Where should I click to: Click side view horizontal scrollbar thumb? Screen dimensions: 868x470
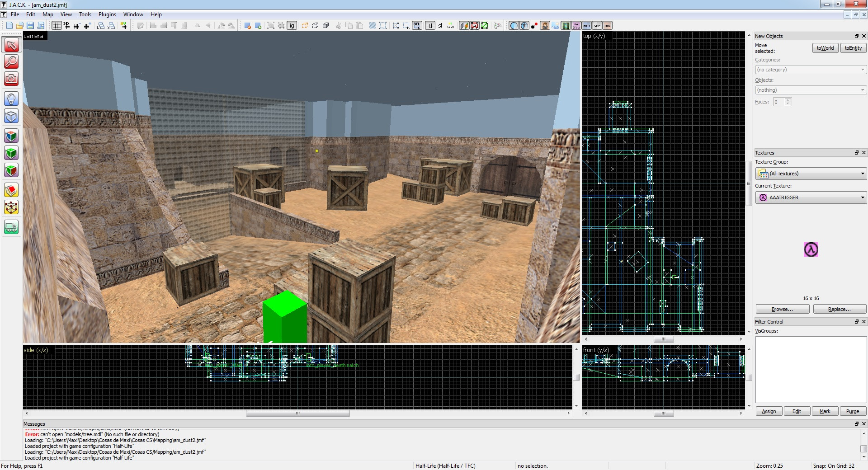click(x=297, y=413)
